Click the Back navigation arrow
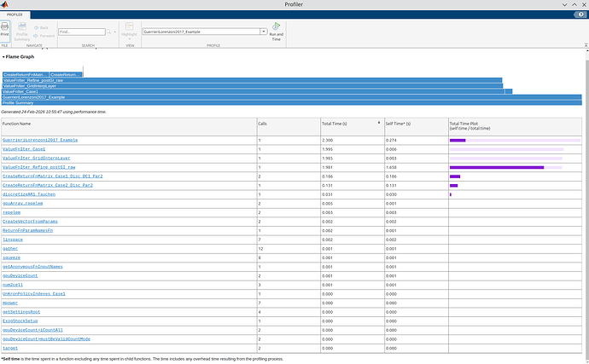 (x=36, y=28)
